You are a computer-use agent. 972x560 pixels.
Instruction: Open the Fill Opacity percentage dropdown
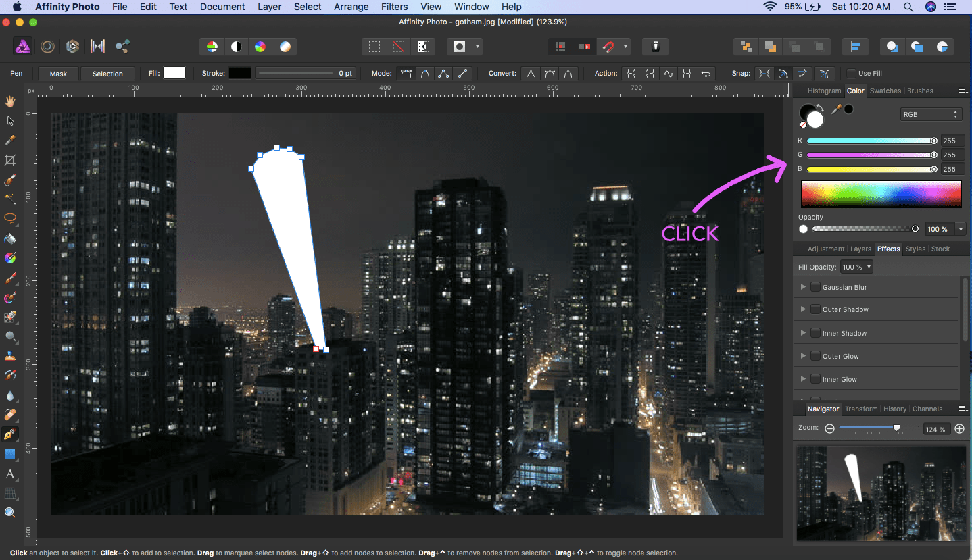tap(856, 267)
